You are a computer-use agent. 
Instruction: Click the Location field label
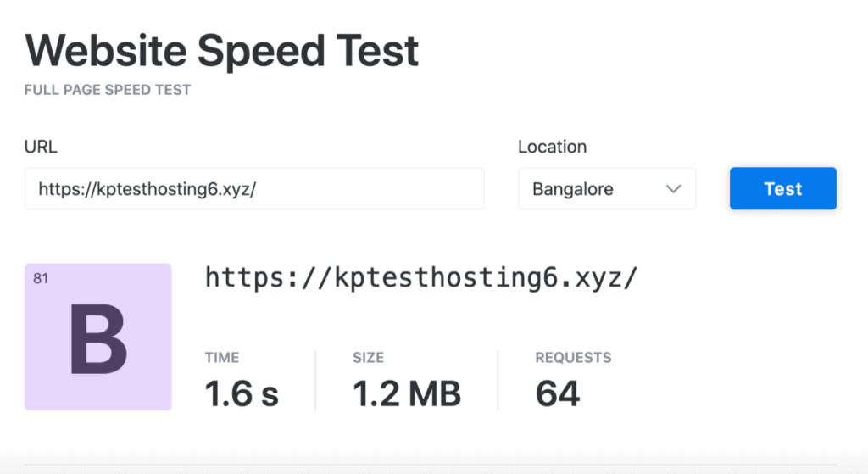(552, 147)
